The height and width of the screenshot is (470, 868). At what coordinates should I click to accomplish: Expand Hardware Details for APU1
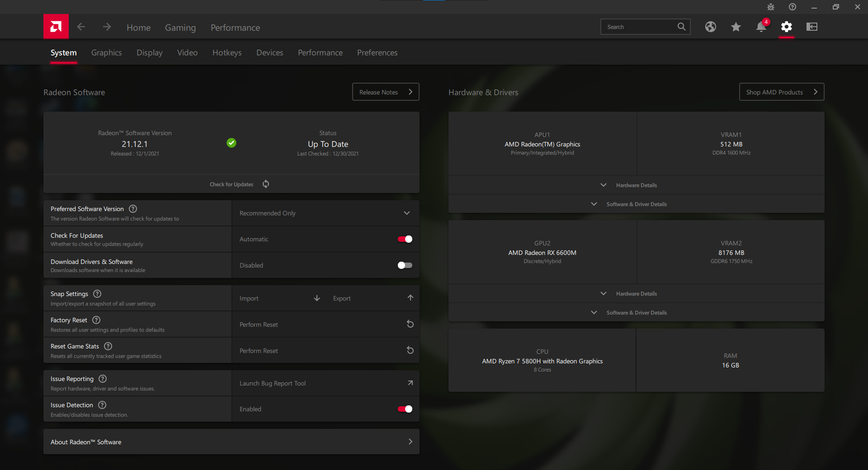(637, 185)
